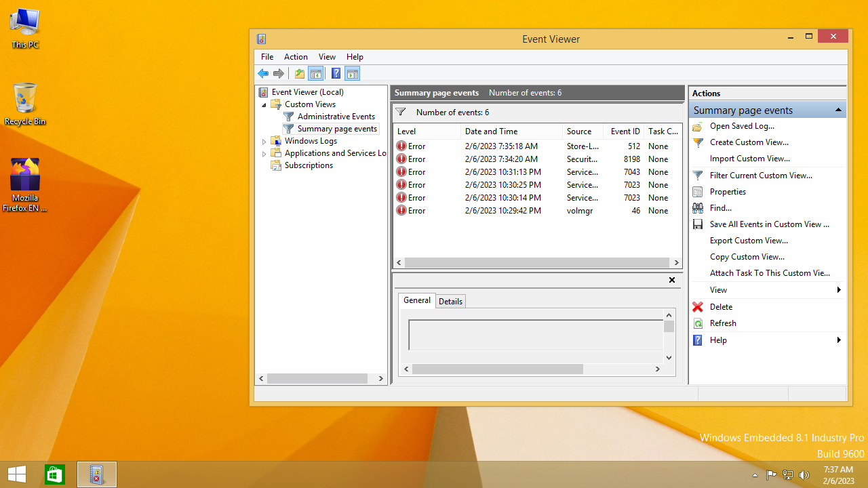Open the View menu in menu bar
868x488 pixels.
tap(327, 57)
